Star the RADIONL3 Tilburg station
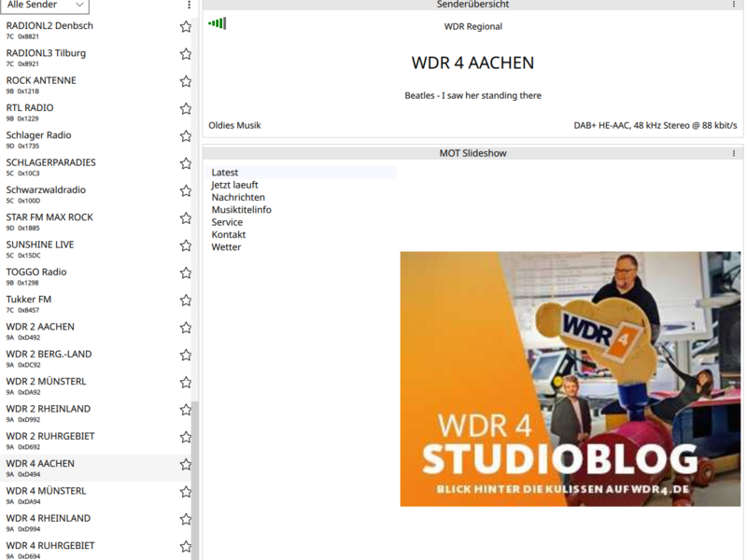This screenshot has width=747, height=560. click(x=186, y=54)
